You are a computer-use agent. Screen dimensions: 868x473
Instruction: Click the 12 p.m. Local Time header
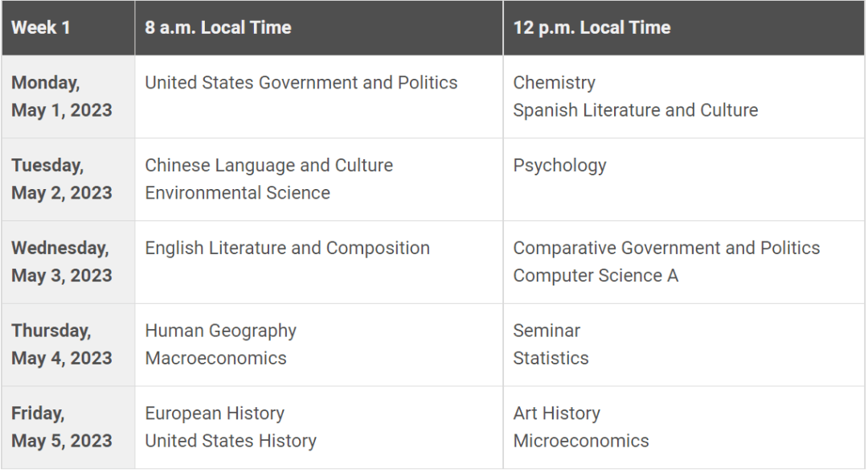592,27
